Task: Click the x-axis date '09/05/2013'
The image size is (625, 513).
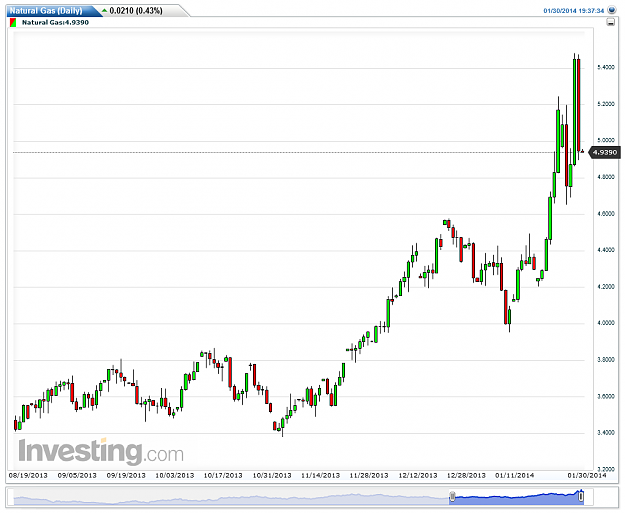Action: tap(77, 476)
